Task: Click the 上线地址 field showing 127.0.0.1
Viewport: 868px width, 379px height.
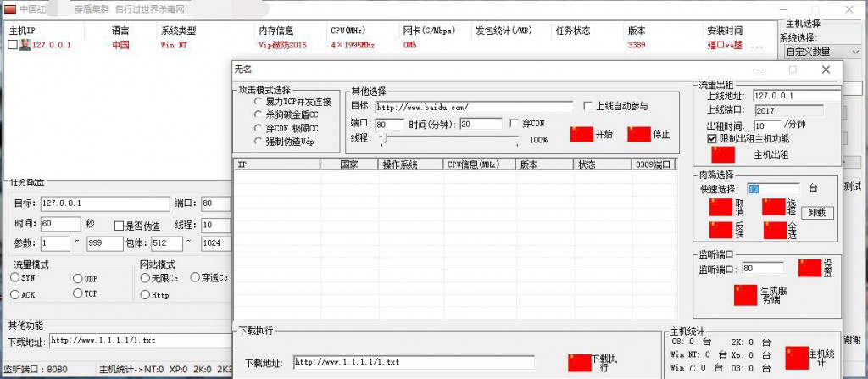Action: pos(797,96)
